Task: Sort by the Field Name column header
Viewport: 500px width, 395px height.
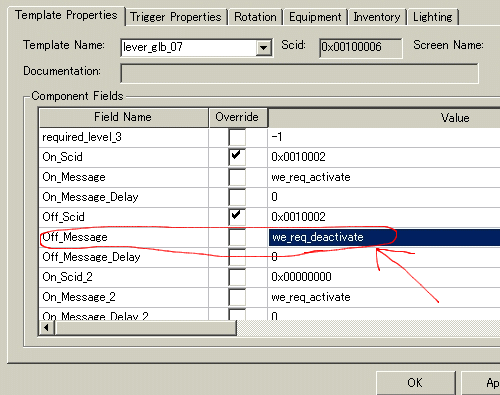Action: tap(124, 117)
